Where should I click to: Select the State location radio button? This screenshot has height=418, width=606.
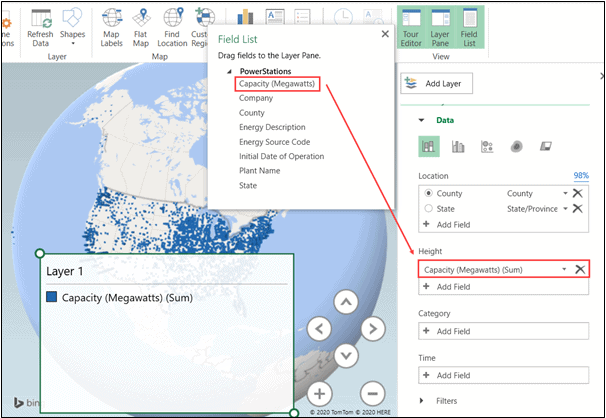point(430,208)
